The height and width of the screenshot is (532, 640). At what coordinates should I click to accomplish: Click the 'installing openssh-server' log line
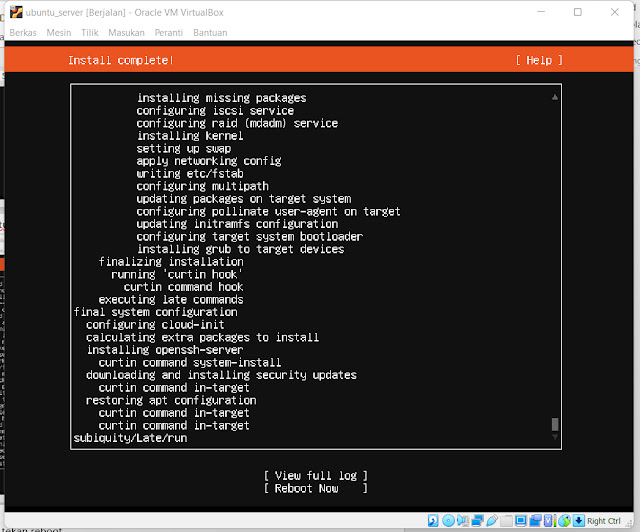165,350
